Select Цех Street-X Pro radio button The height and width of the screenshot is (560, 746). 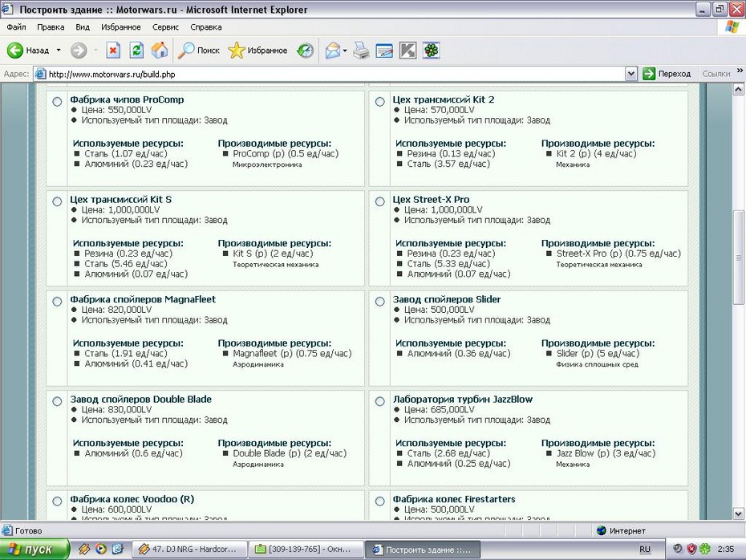(379, 201)
